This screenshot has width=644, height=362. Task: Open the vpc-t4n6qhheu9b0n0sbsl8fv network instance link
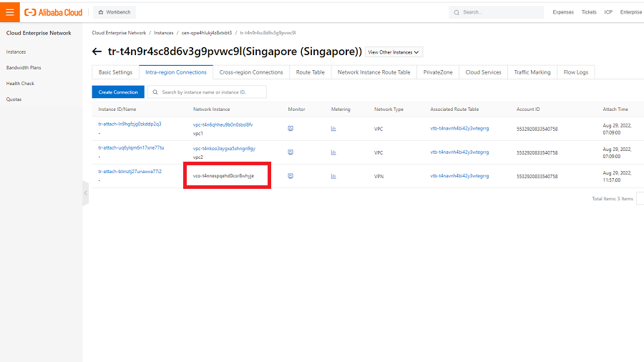pyautogui.click(x=223, y=124)
